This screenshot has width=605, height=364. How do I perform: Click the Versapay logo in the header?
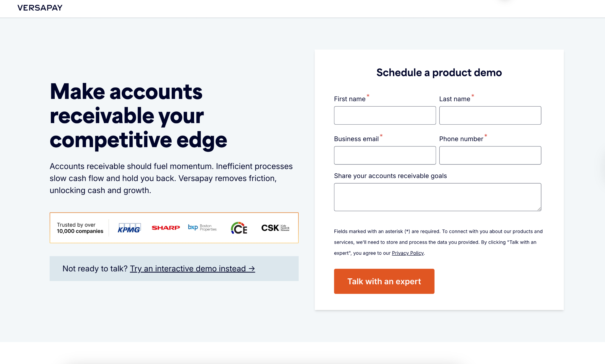tap(40, 8)
